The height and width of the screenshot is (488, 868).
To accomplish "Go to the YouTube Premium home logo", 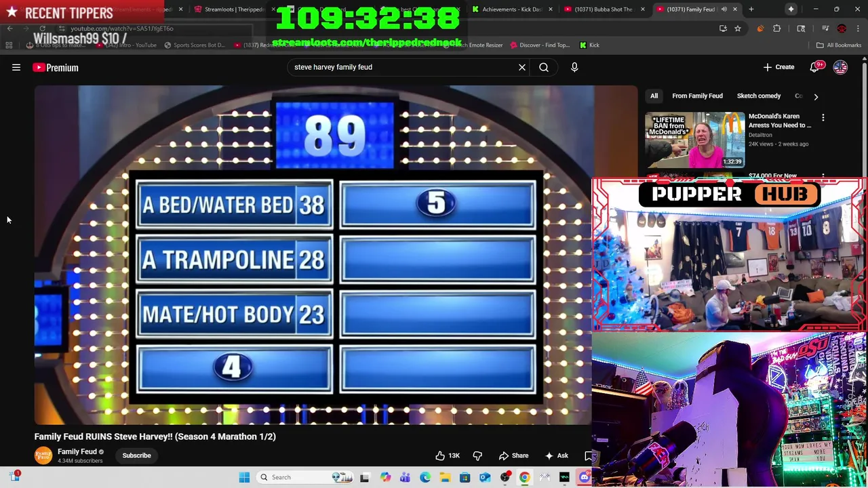I will pos(55,67).
